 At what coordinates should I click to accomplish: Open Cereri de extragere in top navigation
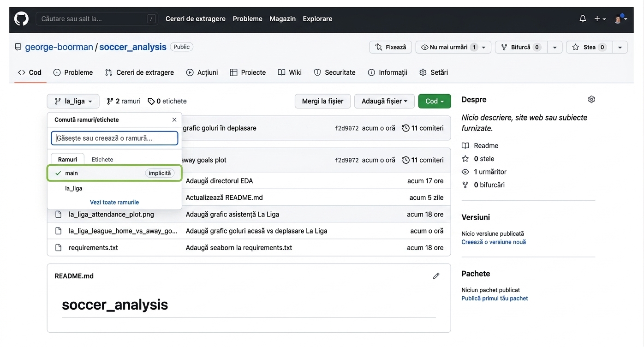tap(196, 19)
